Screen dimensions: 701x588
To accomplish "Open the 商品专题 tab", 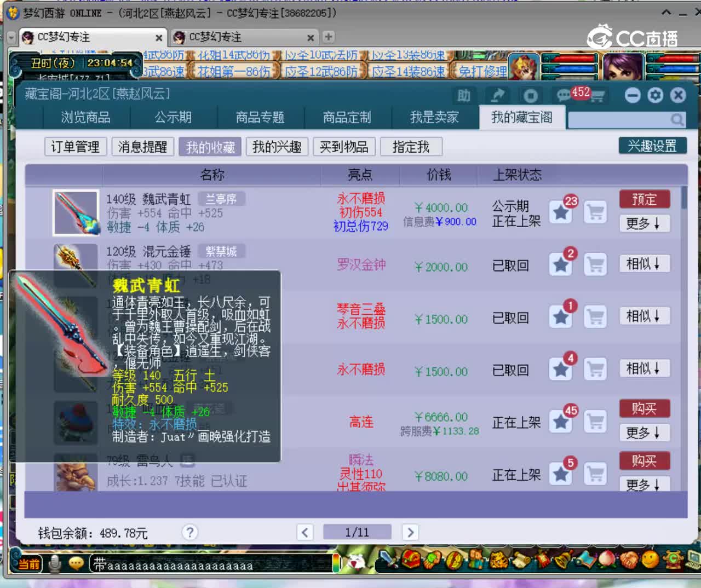I will (260, 117).
